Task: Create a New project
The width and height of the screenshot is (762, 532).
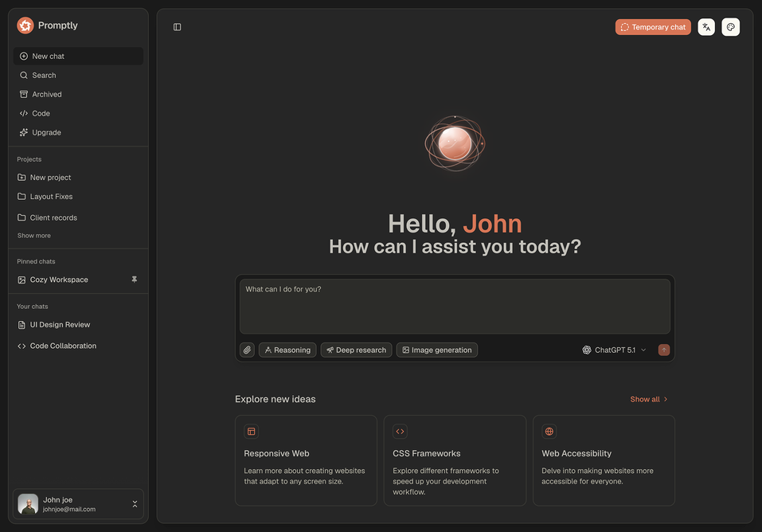Action: tap(78, 178)
